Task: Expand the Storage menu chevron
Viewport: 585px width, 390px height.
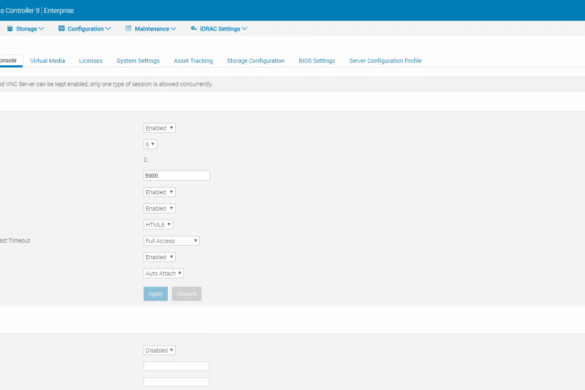Action: coord(41,29)
